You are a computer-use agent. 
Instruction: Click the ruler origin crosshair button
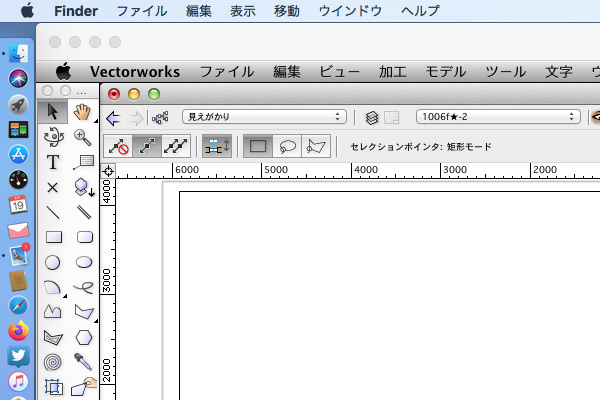pyautogui.click(x=108, y=171)
